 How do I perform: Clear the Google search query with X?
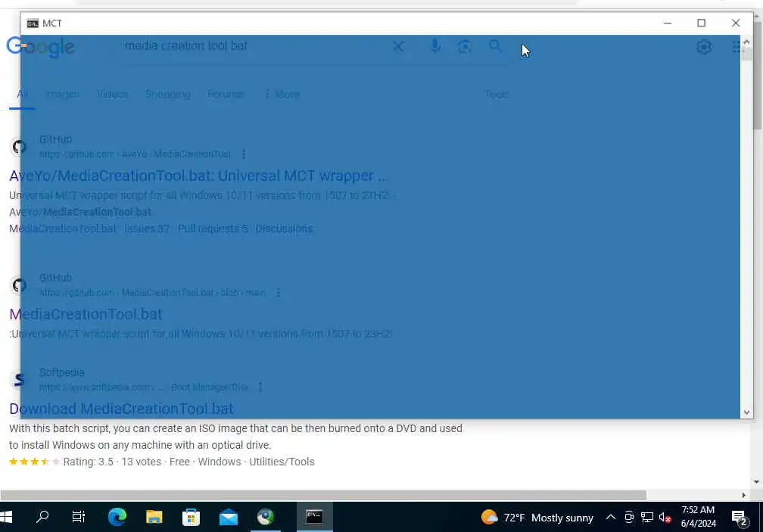398,46
